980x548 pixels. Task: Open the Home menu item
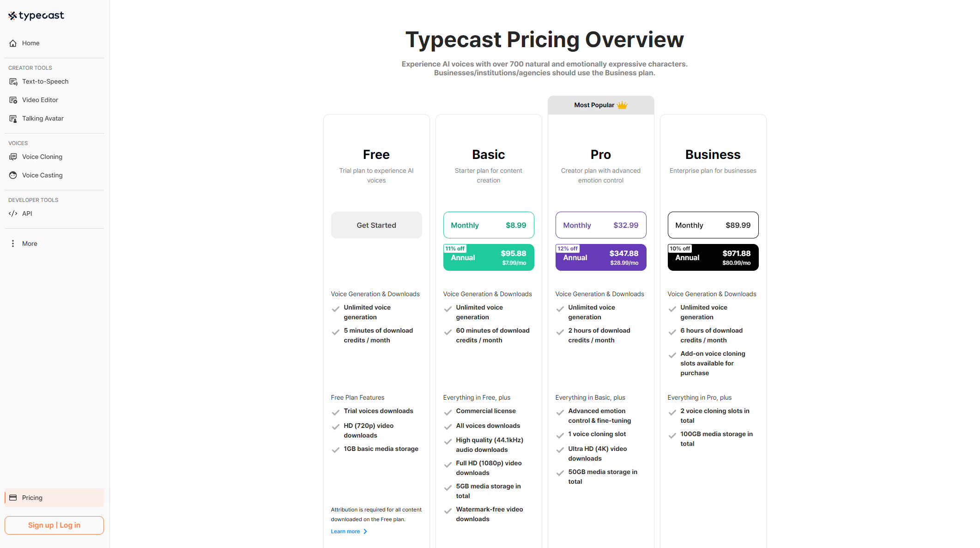[x=31, y=43]
